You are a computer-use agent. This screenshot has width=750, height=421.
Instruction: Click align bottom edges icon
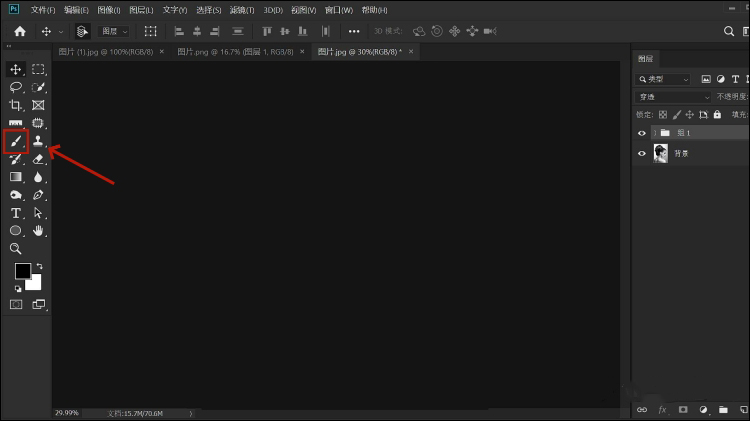tap(302, 32)
